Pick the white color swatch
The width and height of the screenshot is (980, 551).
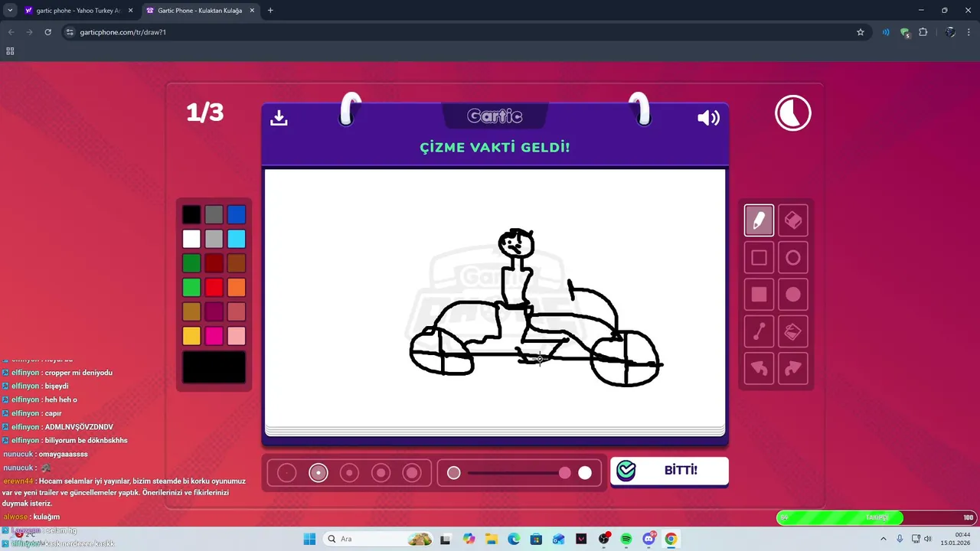[x=191, y=239]
